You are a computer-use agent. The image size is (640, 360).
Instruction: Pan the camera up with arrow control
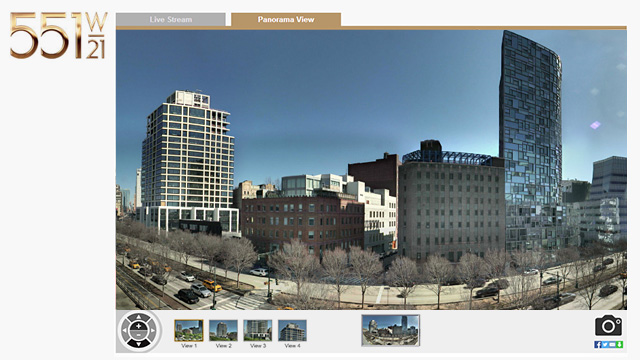click(x=139, y=317)
